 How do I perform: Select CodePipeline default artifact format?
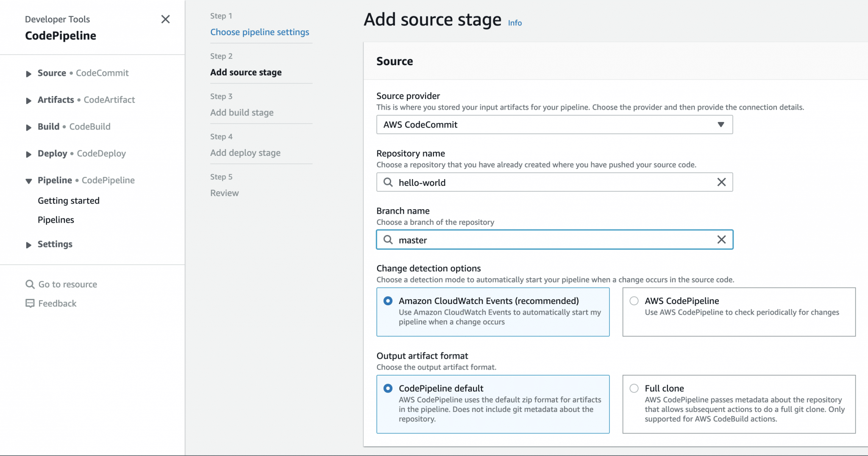pos(388,388)
